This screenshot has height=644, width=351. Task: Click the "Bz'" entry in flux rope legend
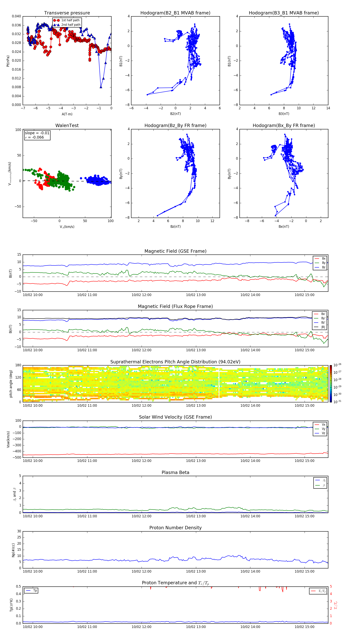(320, 323)
